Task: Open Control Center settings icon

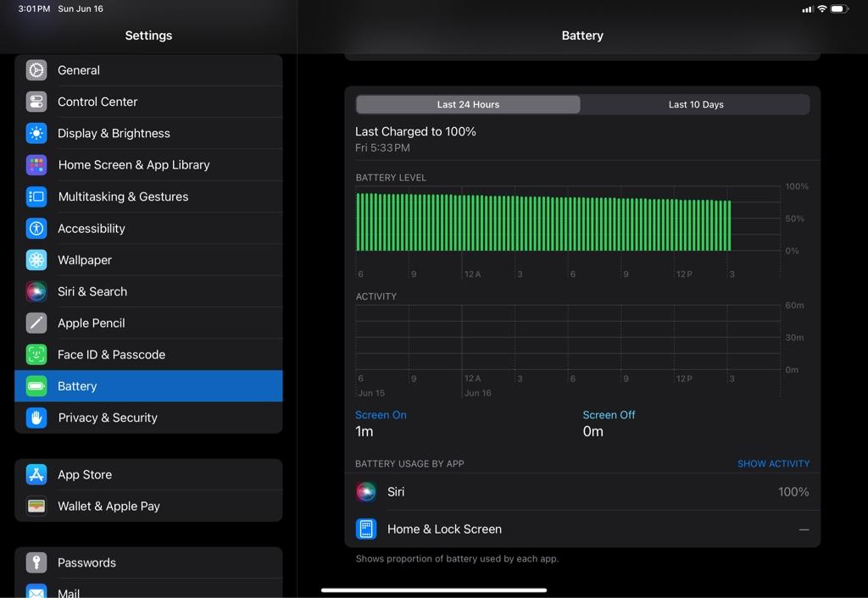Action: point(36,102)
